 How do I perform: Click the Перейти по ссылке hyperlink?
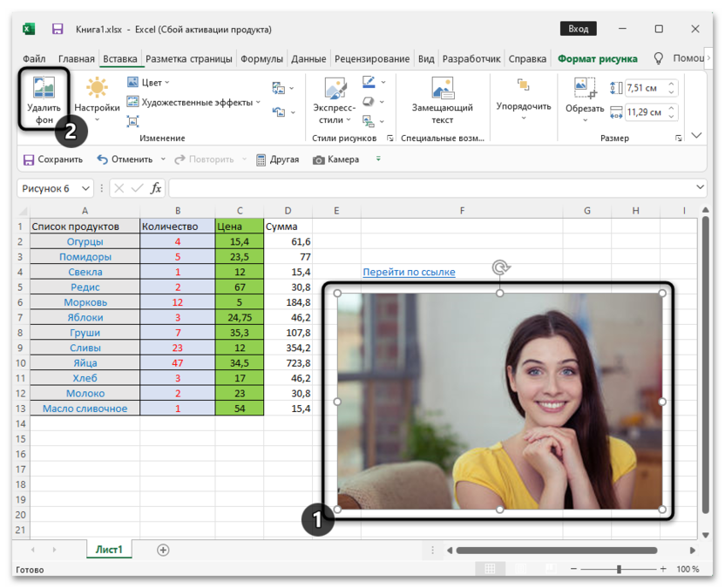409,272
